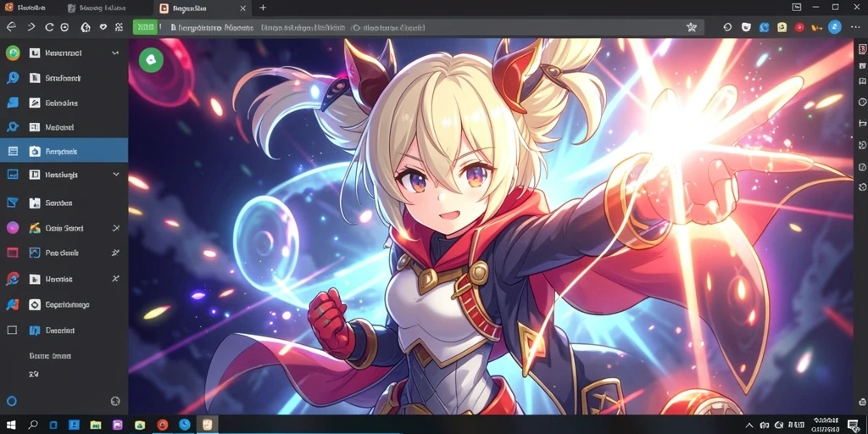
Task: Close the active tab with its X
Action: point(243,8)
